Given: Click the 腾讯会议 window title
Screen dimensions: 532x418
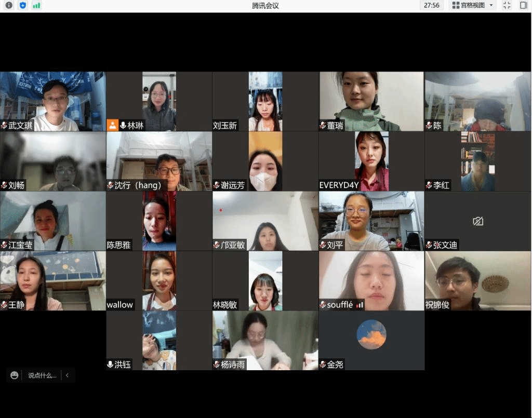Looking at the screenshot, I should [266, 5].
